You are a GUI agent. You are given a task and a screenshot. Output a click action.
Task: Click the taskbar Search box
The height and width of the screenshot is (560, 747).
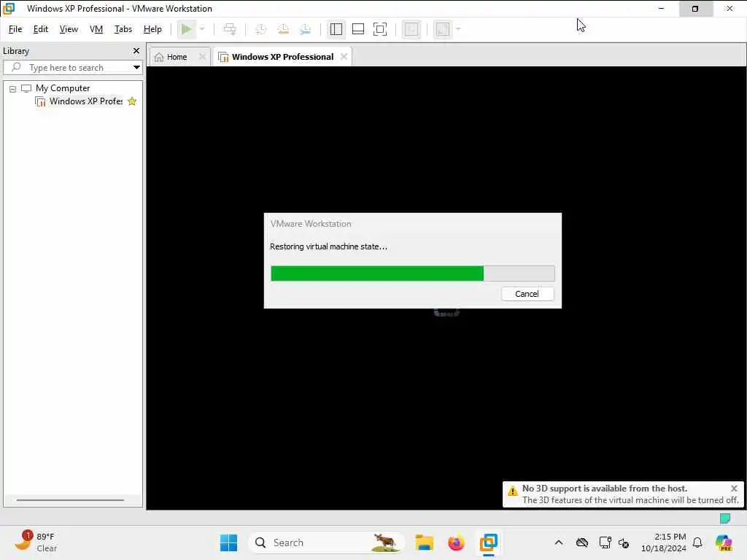coord(326,542)
